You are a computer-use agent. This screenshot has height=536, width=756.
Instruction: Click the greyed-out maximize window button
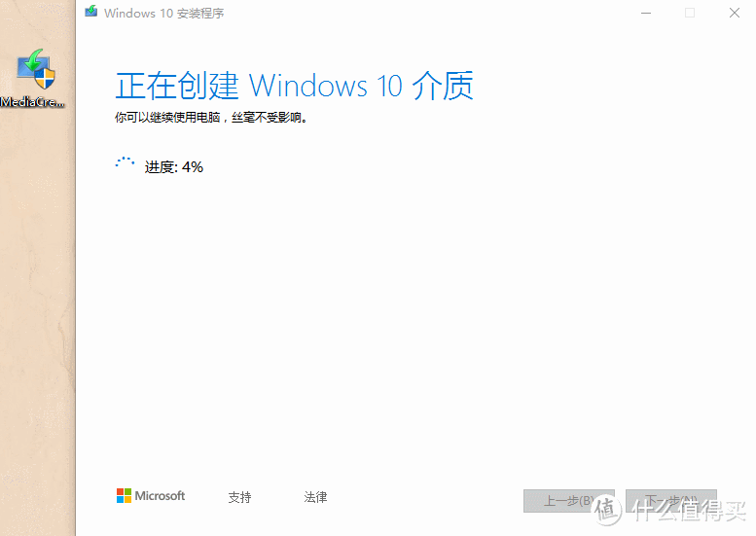pyautogui.click(x=690, y=13)
